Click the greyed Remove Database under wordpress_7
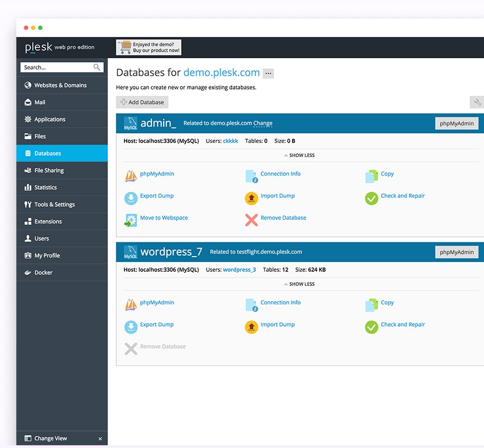Viewport: 484px width, 448px height. tap(163, 346)
